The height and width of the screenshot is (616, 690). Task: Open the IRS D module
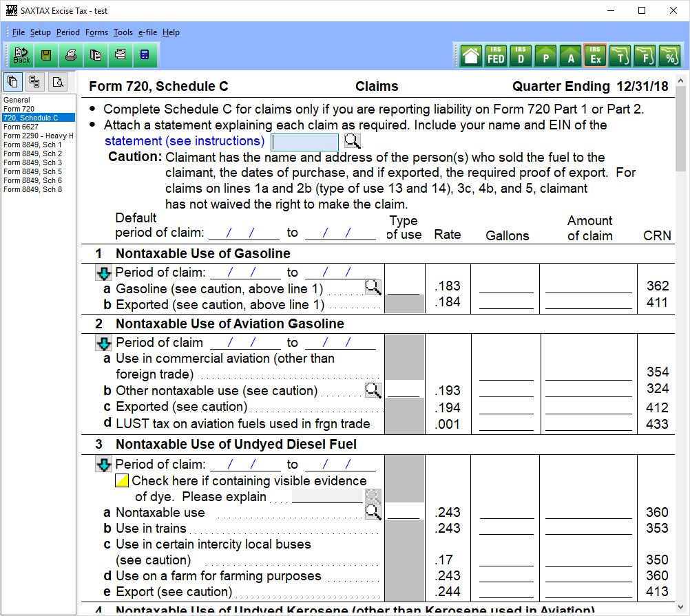pyautogui.click(x=521, y=56)
